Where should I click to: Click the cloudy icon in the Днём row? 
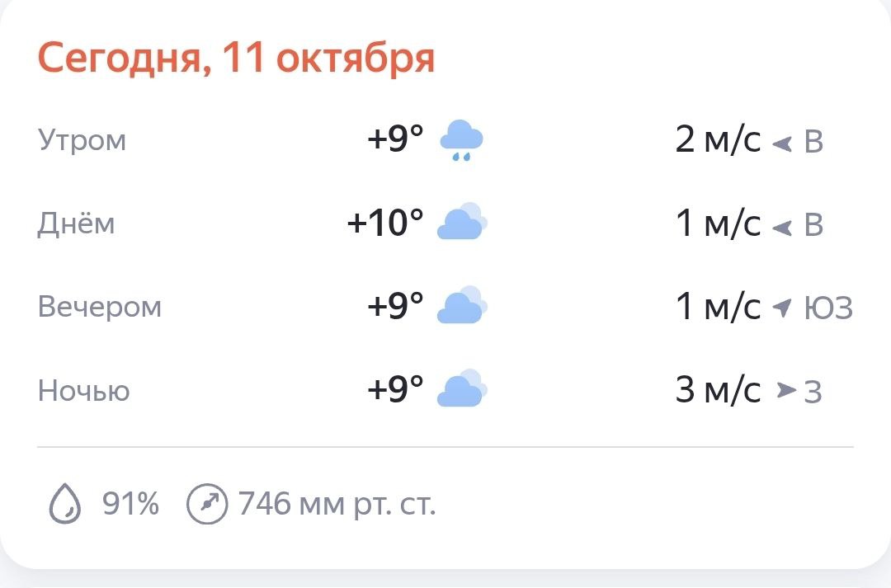click(461, 223)
